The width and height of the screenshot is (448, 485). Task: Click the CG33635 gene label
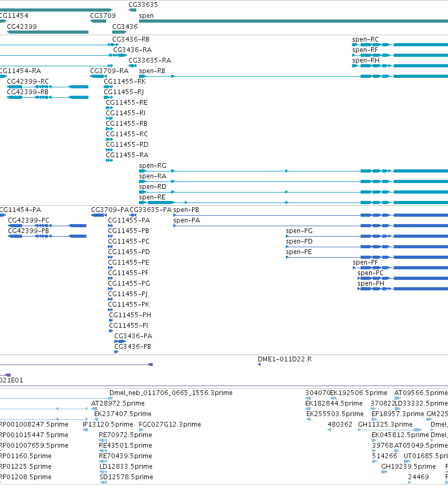[x=143, y=5]
